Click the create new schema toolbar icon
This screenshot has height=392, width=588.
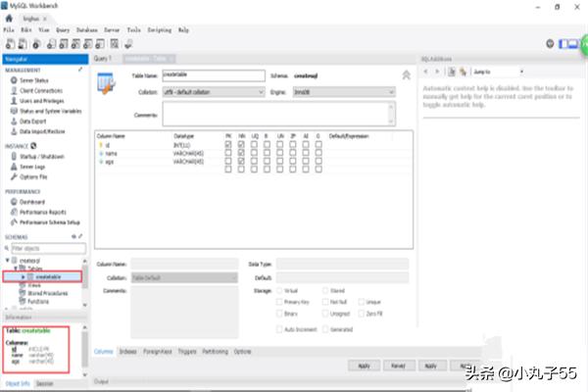51,44
